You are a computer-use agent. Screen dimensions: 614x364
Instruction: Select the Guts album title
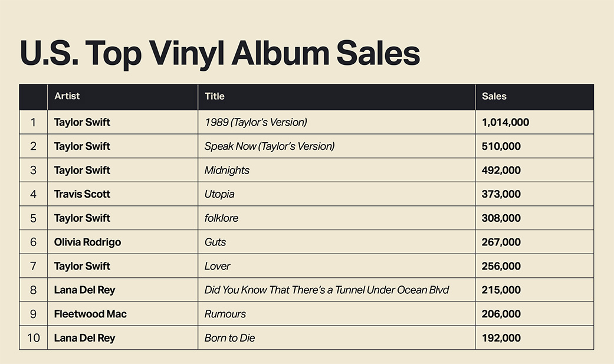pyautogui.click(x=215, y=242)
